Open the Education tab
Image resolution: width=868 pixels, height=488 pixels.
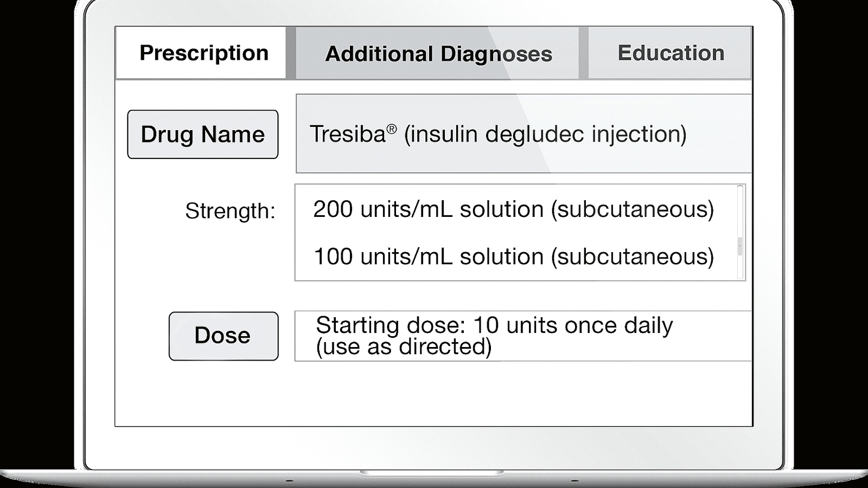[x=671, y=53]
